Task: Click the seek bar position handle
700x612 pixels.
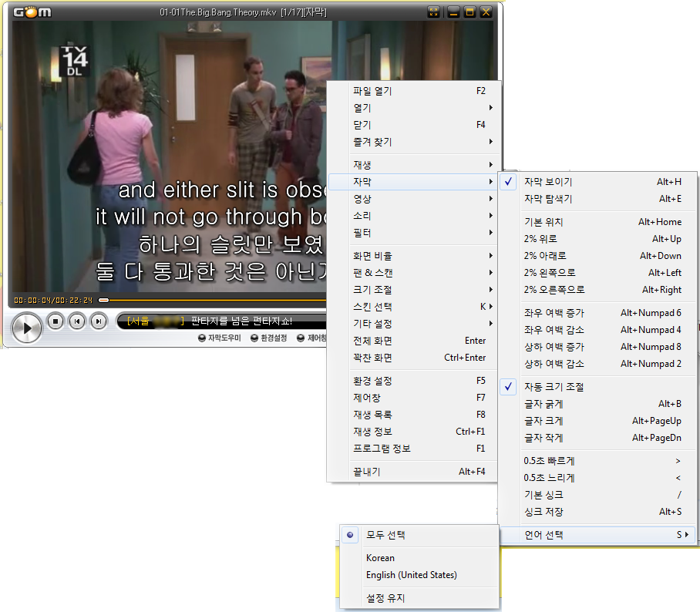Action: (103, 301)
